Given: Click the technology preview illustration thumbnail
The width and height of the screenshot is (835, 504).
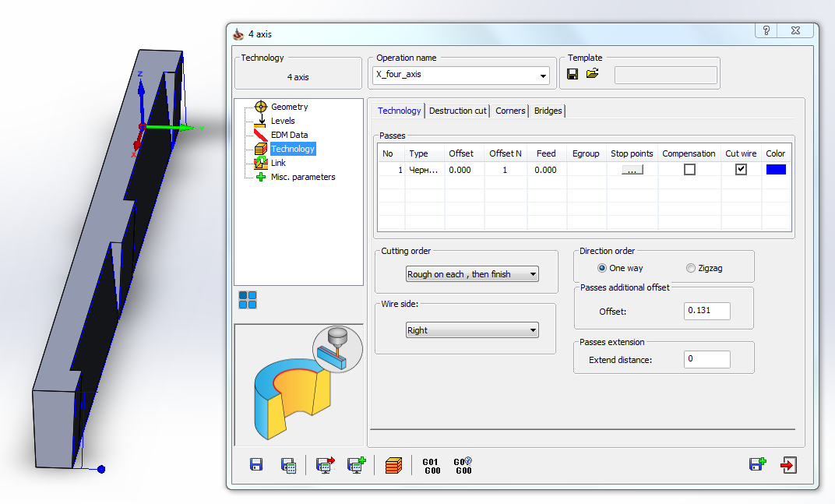Looking at the screenshot, I should [299, 385].
